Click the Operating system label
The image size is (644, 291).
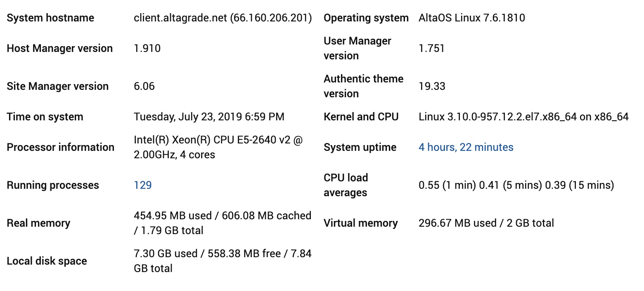click(366, 18)
